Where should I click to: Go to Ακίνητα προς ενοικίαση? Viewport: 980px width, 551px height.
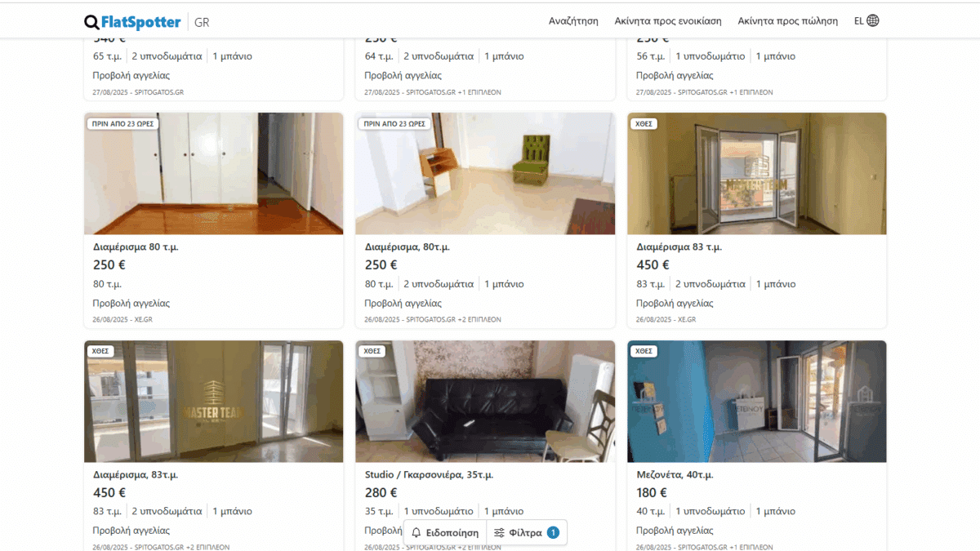coord(668,21)
